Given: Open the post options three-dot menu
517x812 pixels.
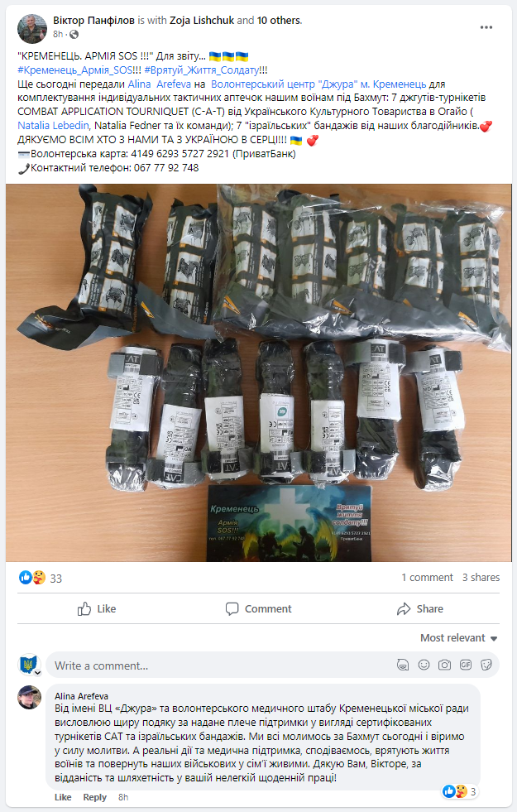Looking at the screenshot, I should pos(486,27).
